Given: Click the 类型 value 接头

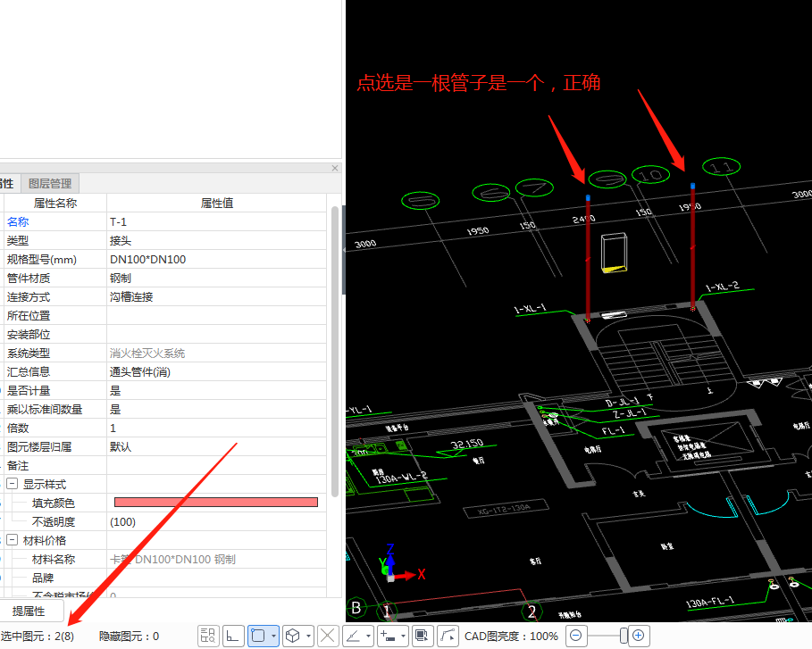Looking at the screenshot, I should [x=216, y=241].
